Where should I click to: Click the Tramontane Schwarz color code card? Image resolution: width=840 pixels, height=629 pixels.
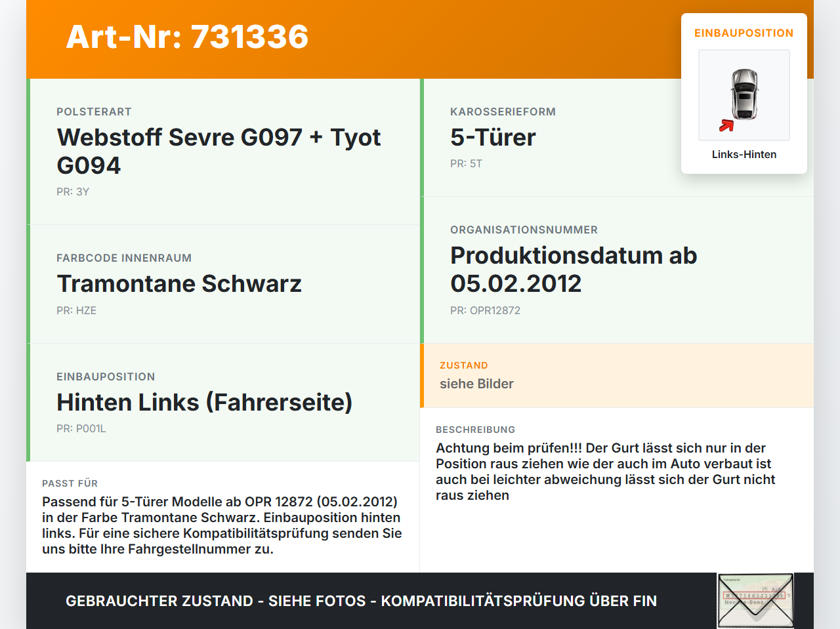(x=223, y=284)
